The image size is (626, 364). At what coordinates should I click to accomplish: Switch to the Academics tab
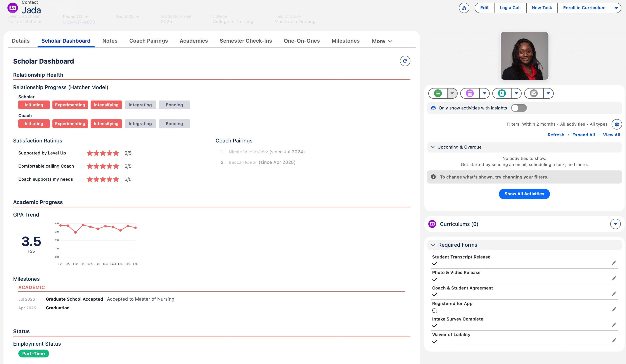194,41
